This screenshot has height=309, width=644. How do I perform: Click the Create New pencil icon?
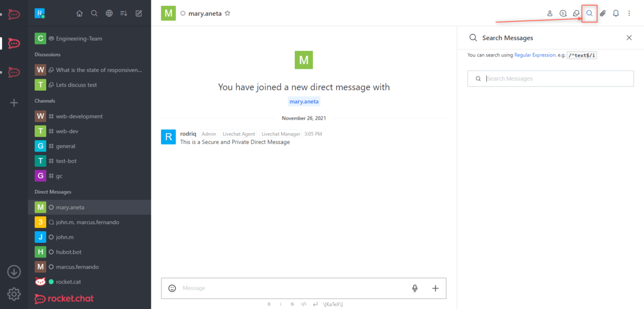coord(139,13)
